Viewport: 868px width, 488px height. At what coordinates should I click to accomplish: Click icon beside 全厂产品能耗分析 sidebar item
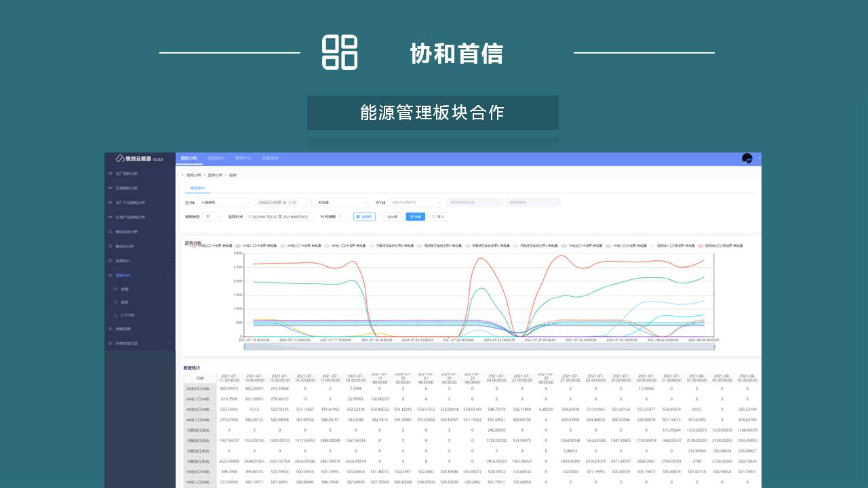(111, 203)
